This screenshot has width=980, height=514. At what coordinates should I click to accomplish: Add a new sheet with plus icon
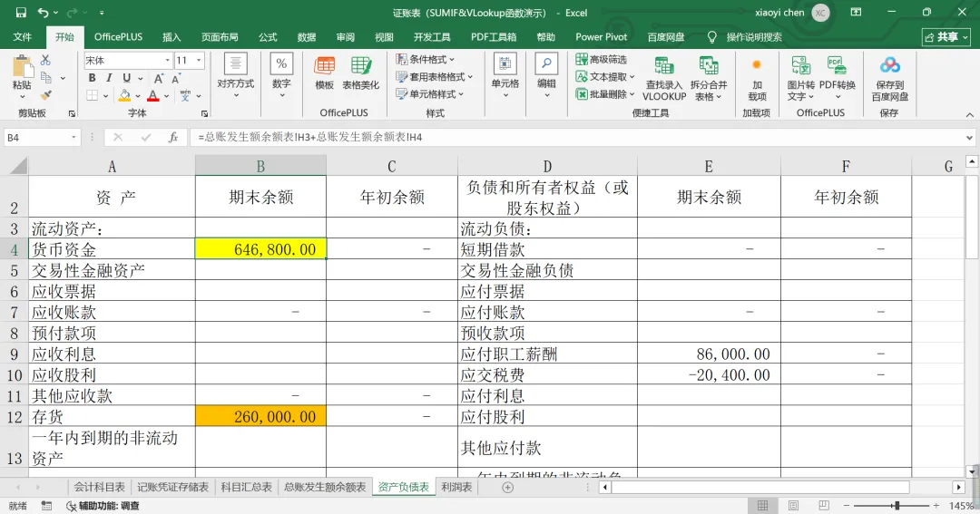tap(507, 488)
